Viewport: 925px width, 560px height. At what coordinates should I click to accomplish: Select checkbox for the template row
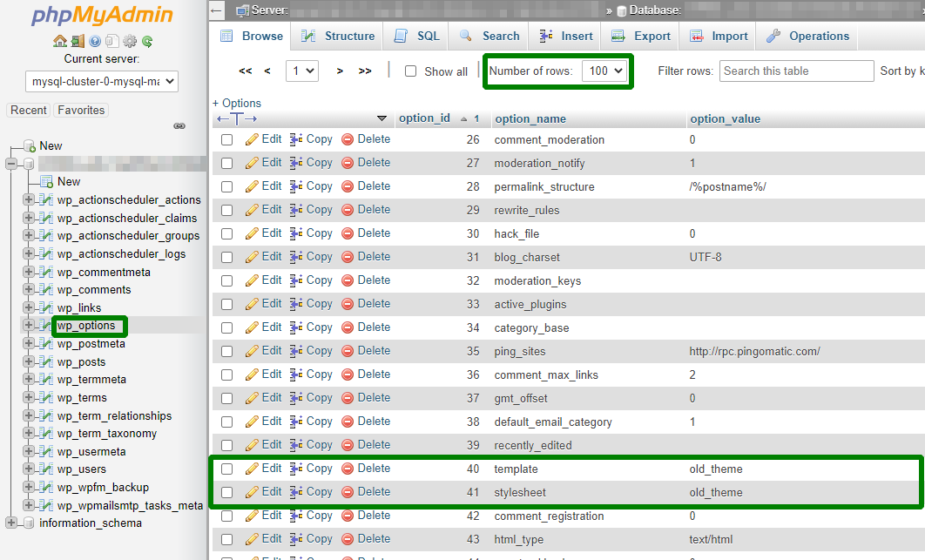pos(227,469)
